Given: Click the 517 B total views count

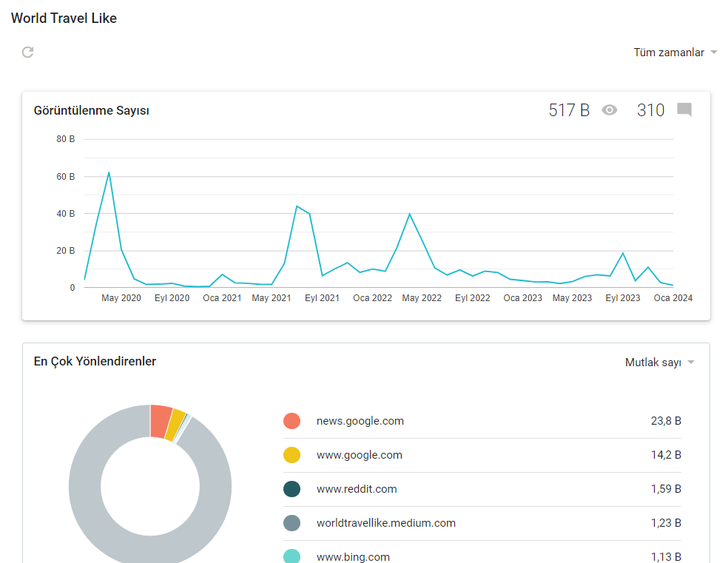Looking at the screenshot, I should [569, 110].
